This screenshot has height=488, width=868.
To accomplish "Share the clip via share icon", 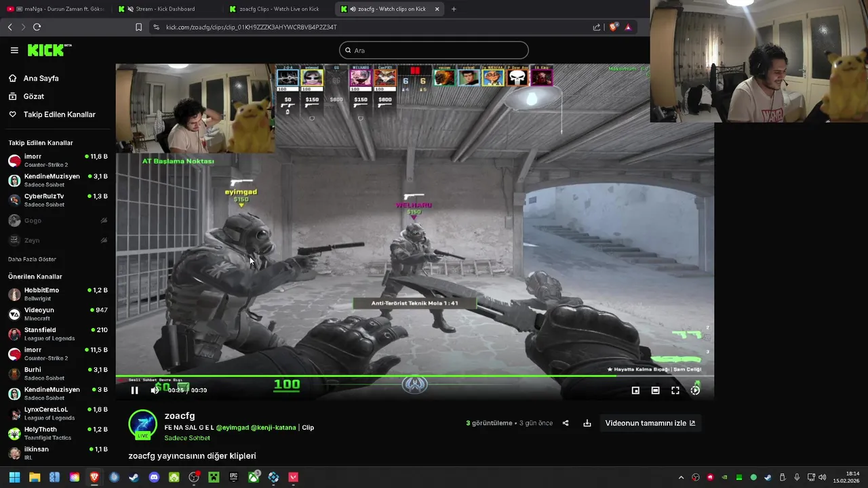I will 566,423.
